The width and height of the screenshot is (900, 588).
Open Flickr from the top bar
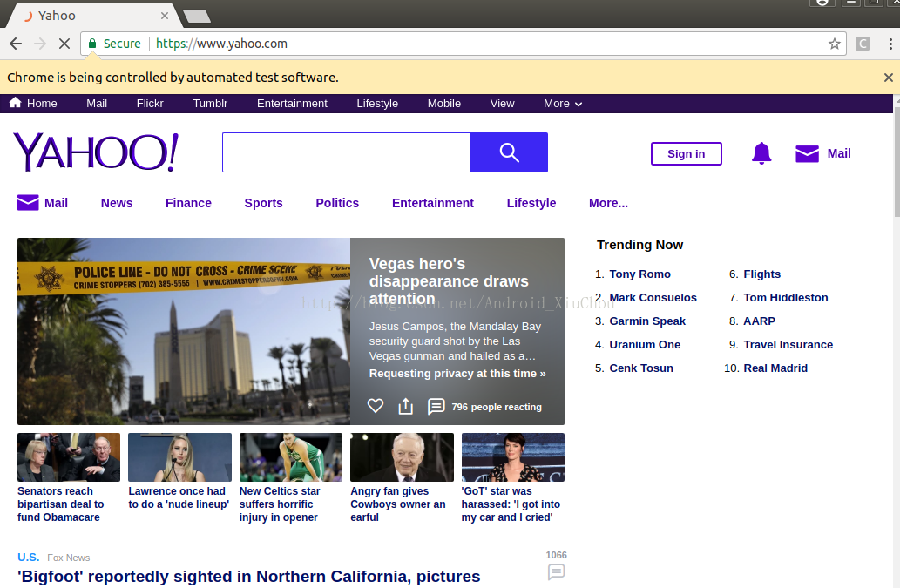pyautogui.click(x=150, y=104)
